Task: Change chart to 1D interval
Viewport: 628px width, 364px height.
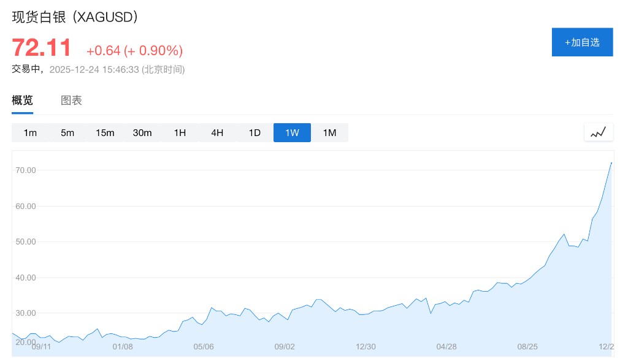Action: [255, 133]
